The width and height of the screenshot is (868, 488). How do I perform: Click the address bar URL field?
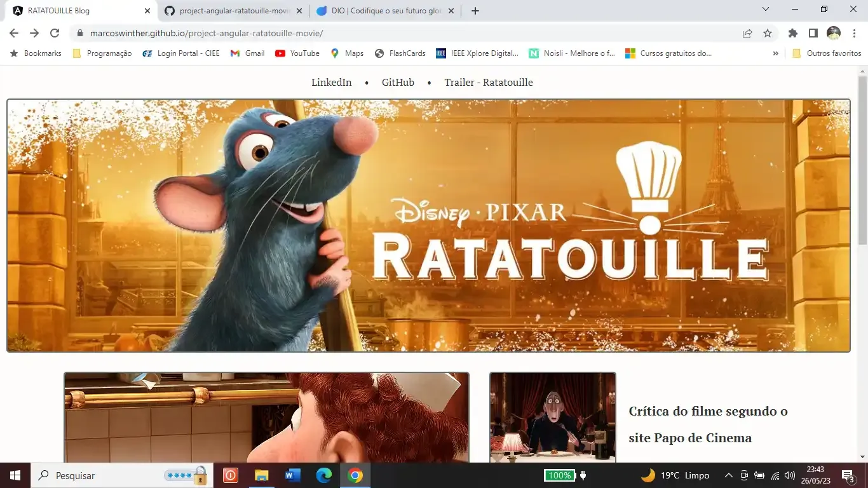407,33
